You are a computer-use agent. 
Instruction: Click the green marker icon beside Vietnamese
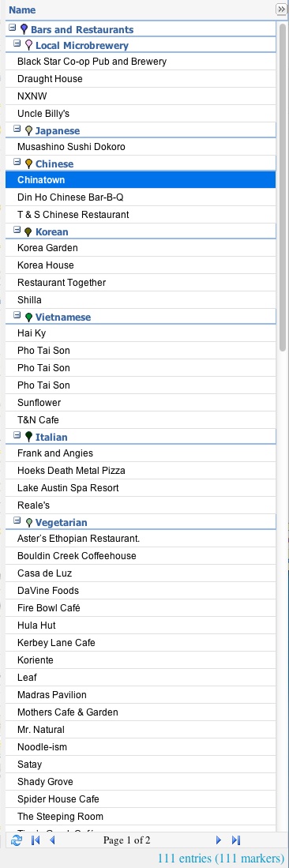click(x=28, y=317)
